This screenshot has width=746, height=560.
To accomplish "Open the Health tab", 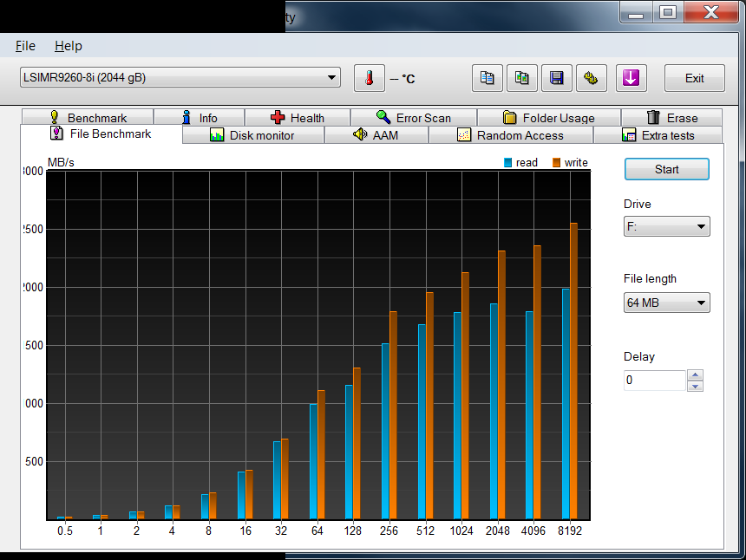I will coord(298,118).
